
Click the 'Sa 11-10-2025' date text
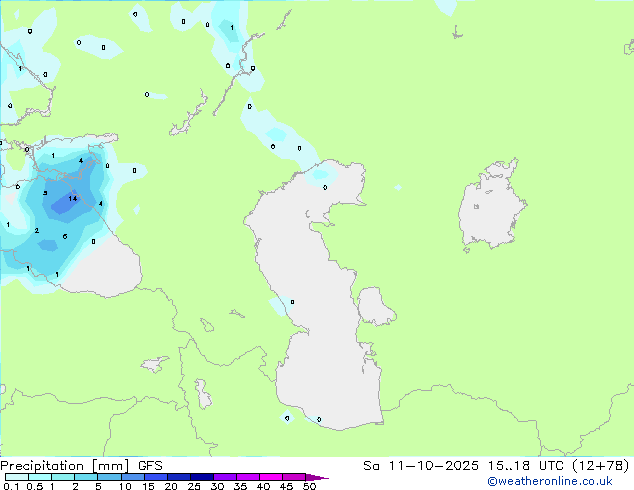tap(421, 466)
